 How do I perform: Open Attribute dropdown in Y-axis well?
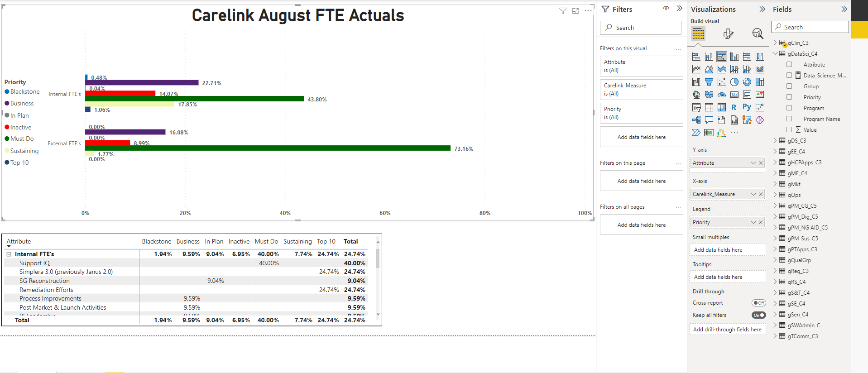[753, 163]
